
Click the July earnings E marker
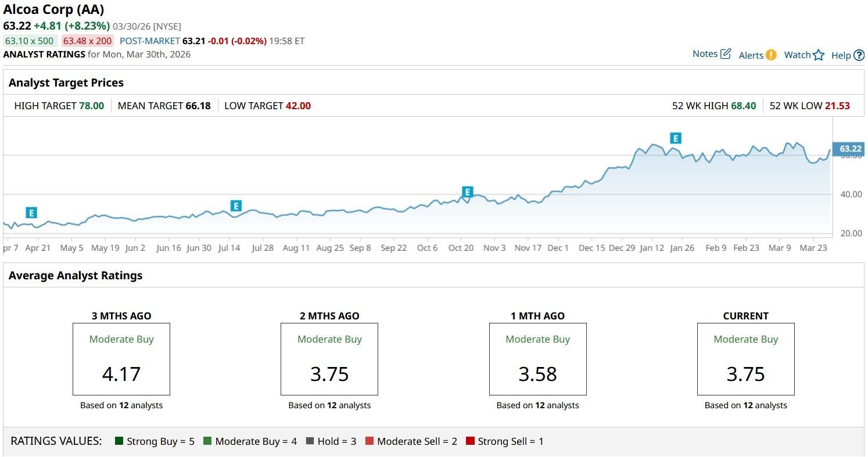pyautogui.click(x=236, y=206)
